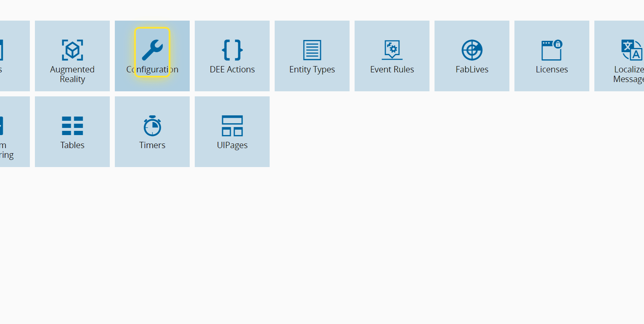Click the Timers stopwatch icon

(x=152, y=126)
